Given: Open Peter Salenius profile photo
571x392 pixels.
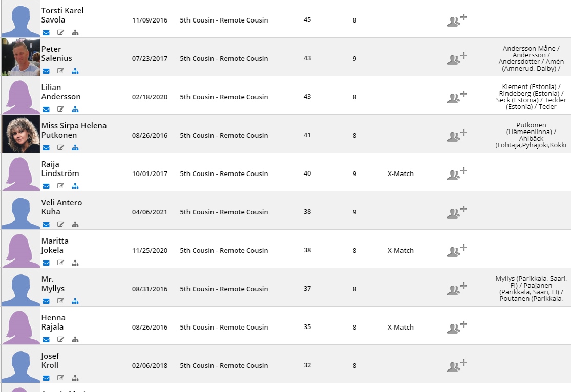Looking at the screenshot, I should pos(21,57).
